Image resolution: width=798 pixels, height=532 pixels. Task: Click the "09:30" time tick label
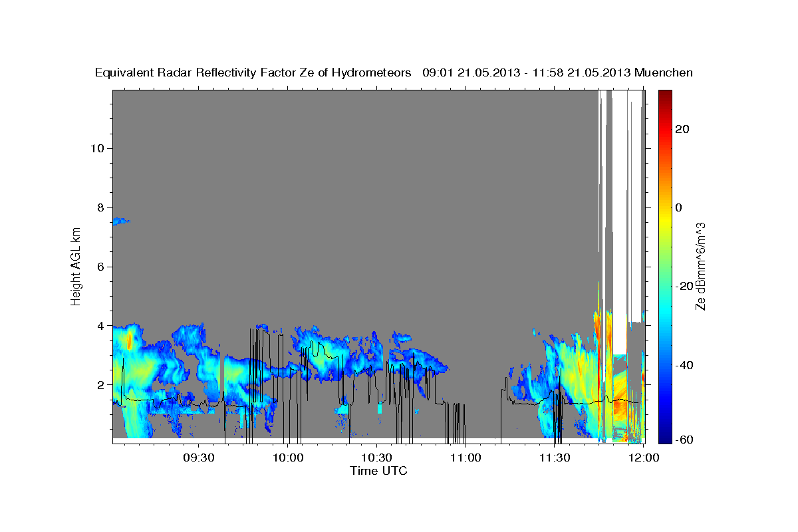coord(199,458)
